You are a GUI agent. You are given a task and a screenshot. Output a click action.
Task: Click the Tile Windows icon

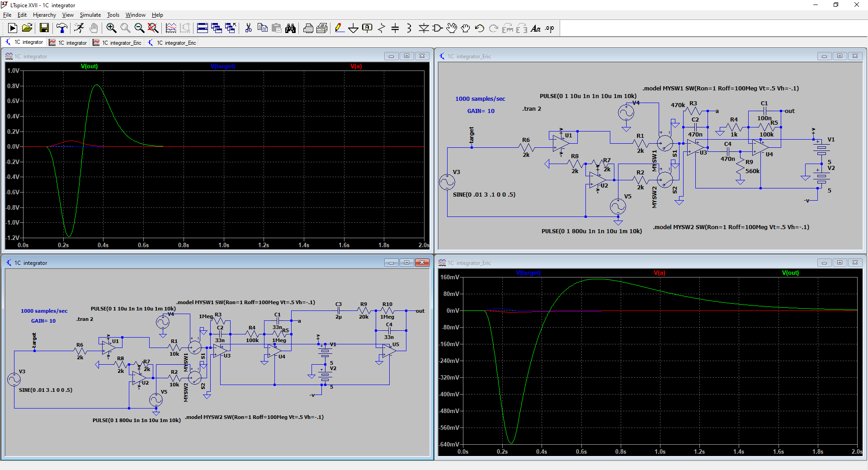point(203,28)
